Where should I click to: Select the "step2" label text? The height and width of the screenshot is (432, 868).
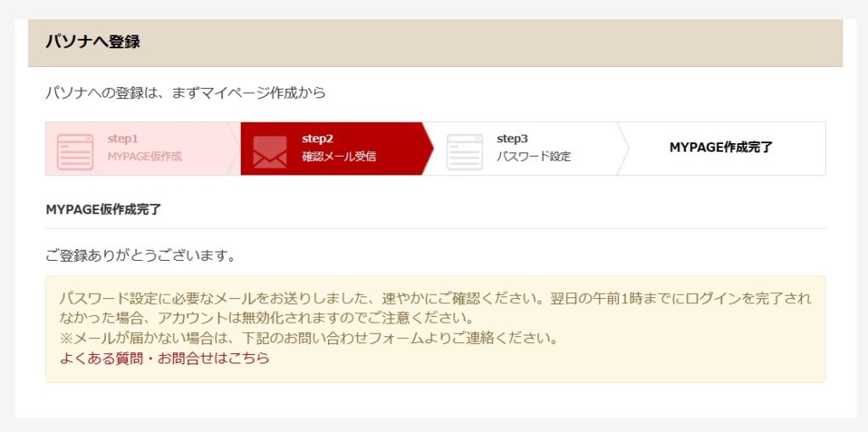tap(318, 139)
